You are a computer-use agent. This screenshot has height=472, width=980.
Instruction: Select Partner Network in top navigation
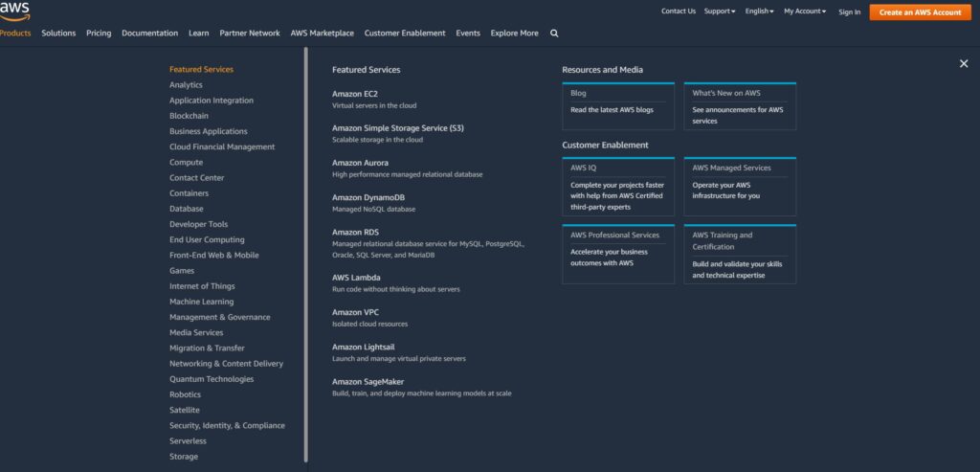(250, 34)
